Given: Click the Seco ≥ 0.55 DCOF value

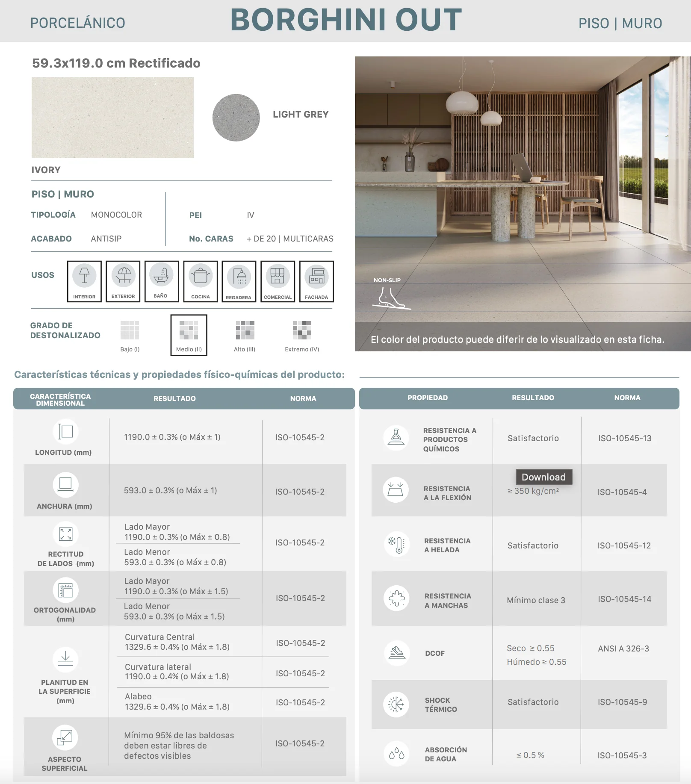Looking at the screenshot, I should click(531, 648).
